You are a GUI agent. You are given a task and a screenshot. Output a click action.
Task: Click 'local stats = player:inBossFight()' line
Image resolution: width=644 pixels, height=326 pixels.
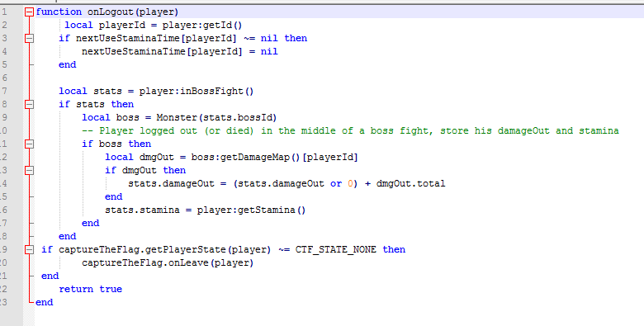157,91
